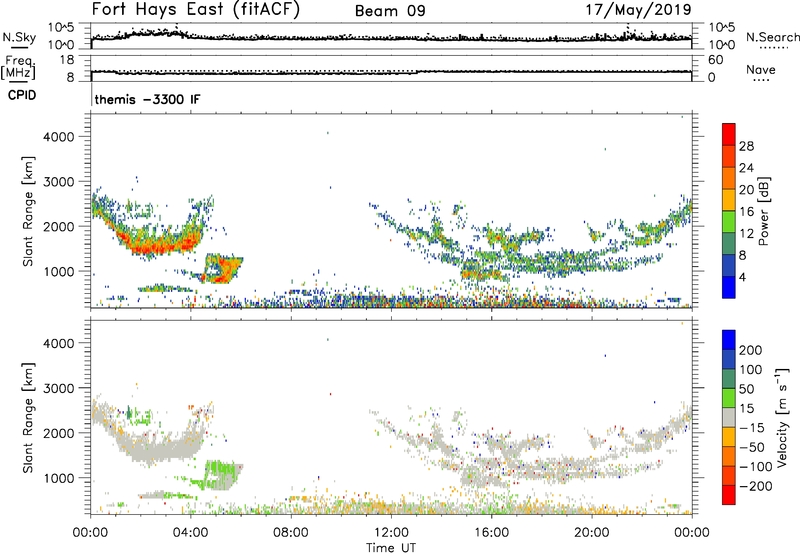The image size is (800, 554).
Task: Click the '4' tick on the power colorbar
Action: click(742, 277)
